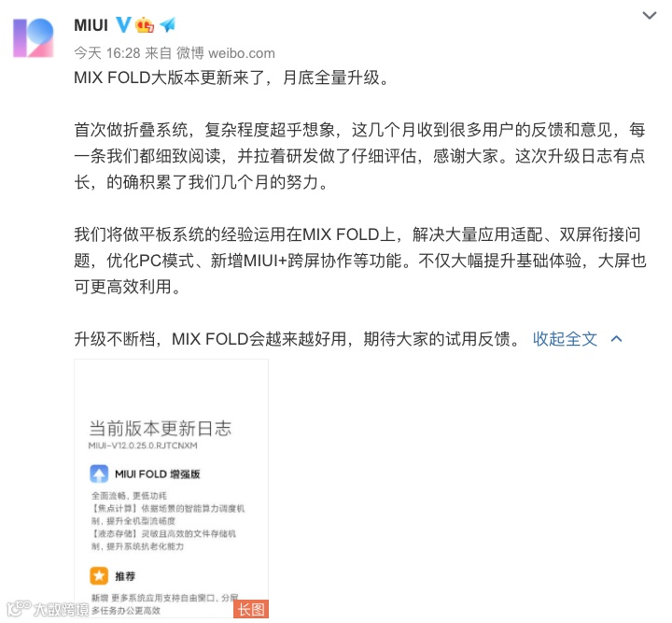Click the 推荐 section title in image
The width and height of the screenshot is (672, 623).
click(125, 576)
